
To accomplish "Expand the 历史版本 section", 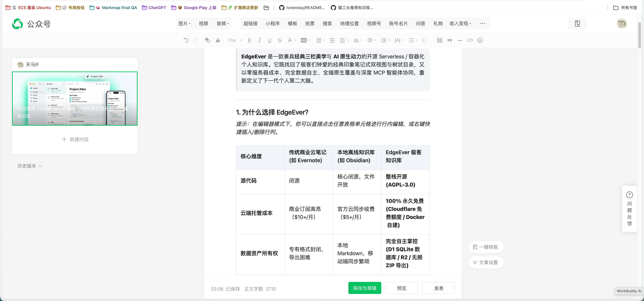I will click(x=30, y=166).
